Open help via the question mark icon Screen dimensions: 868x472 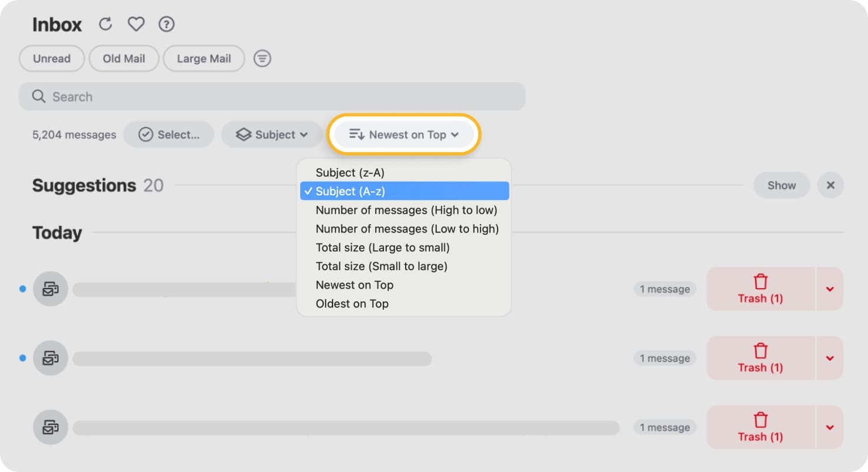166,24
